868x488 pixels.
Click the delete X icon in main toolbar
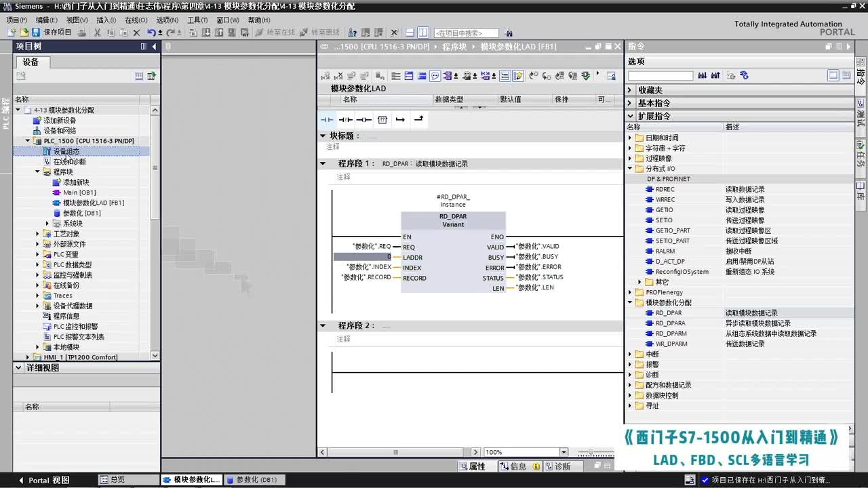coord(136,33)
